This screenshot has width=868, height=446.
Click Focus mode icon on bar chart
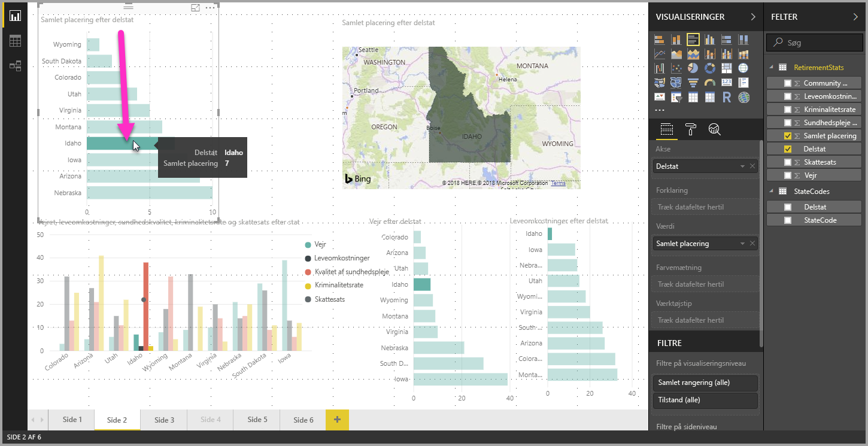tap(195, 8)
